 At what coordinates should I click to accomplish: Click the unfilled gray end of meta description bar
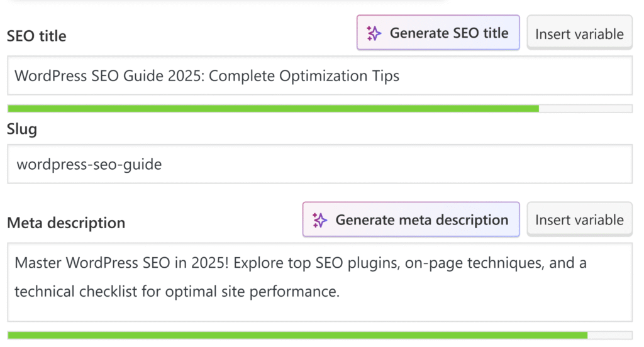tap(609, 335)
